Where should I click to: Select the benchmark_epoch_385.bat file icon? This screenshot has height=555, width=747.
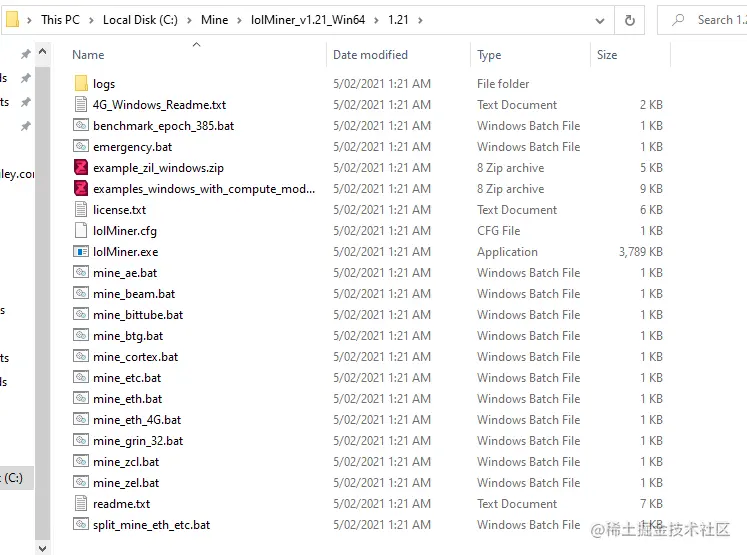81,125
